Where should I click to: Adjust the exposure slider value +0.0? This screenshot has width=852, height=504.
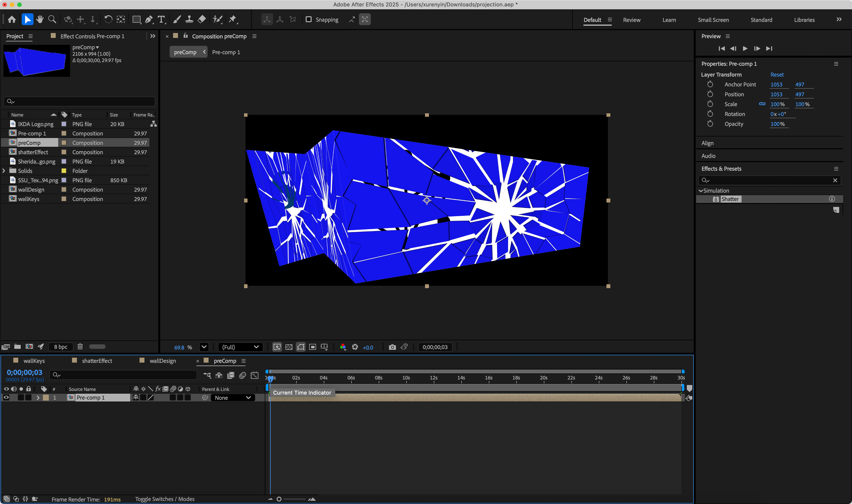pos(368,347)
